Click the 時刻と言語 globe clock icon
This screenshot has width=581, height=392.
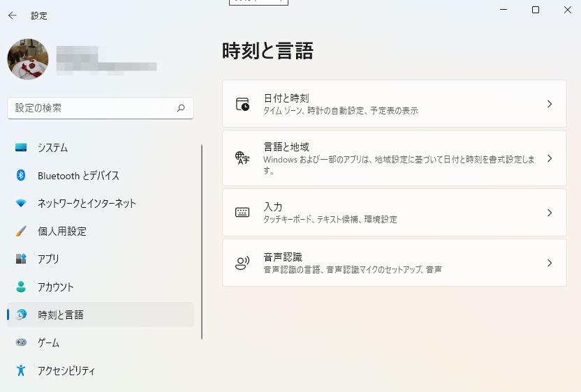tap(21, 315)
